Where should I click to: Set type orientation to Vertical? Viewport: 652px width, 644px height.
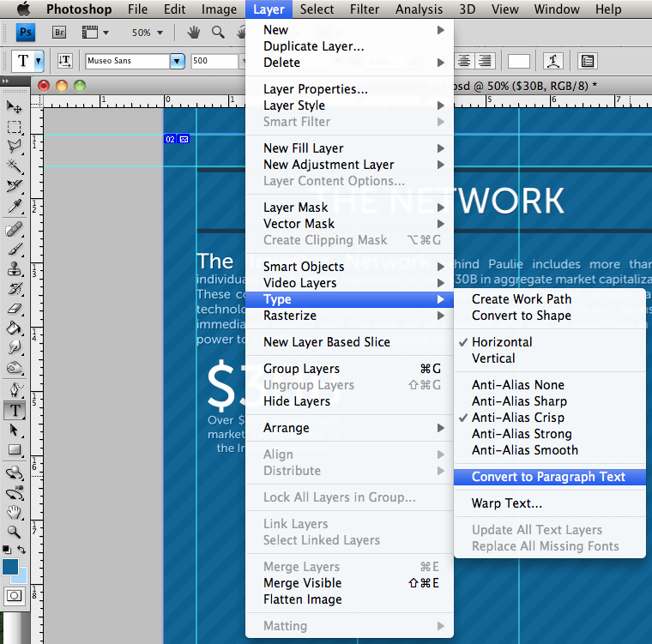(x=493, y=358)
